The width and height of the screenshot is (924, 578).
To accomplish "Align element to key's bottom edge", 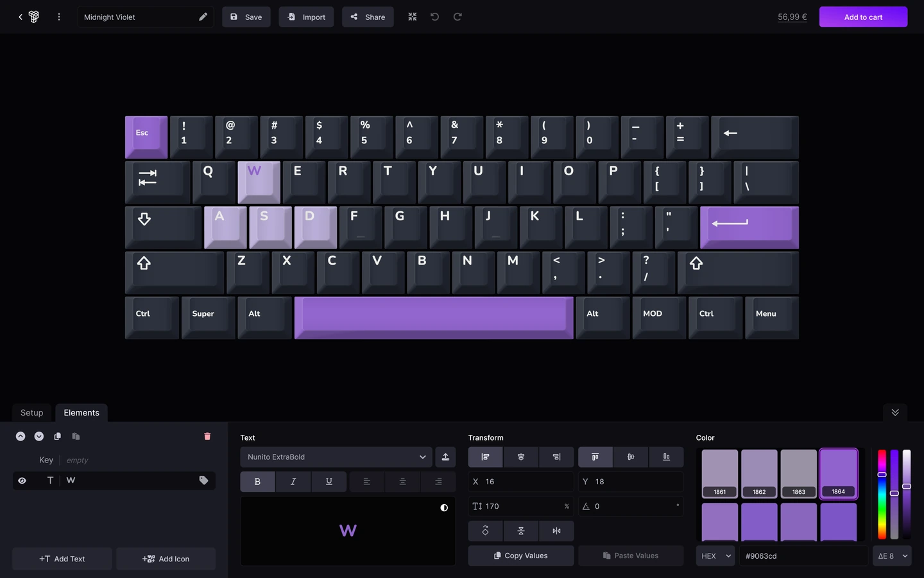I will click(666, 457).
